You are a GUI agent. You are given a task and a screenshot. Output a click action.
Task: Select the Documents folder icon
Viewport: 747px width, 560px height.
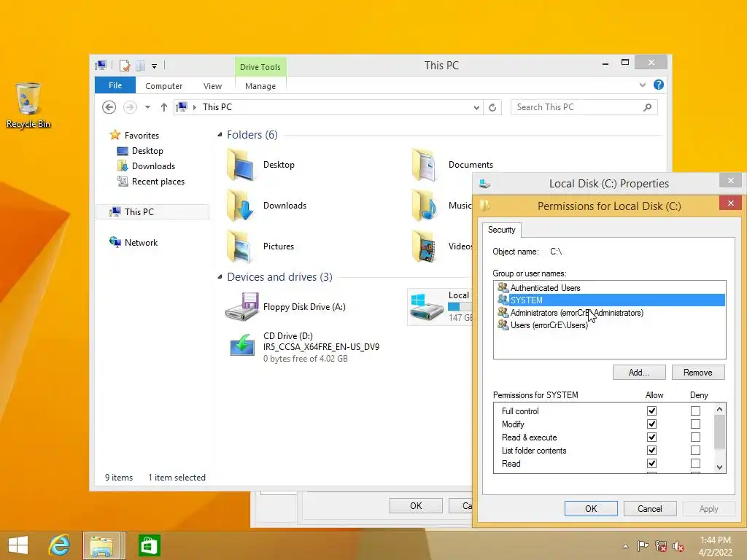(x=425, y=165)
